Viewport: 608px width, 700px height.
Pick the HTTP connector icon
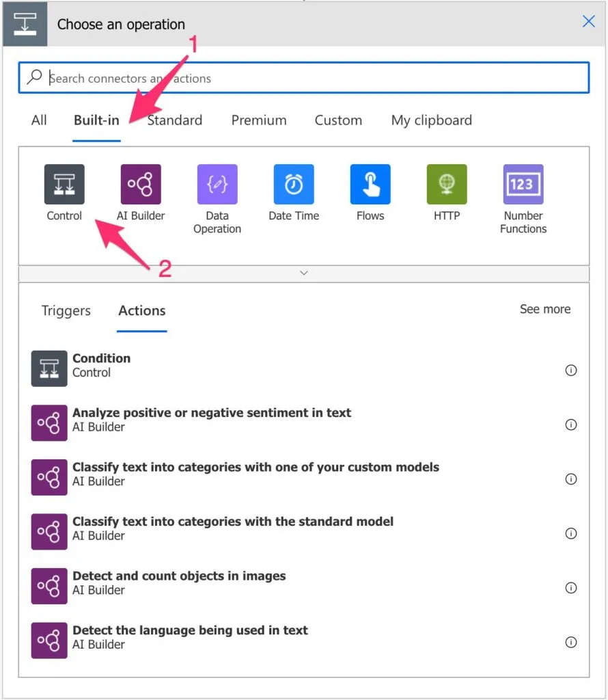447,185
